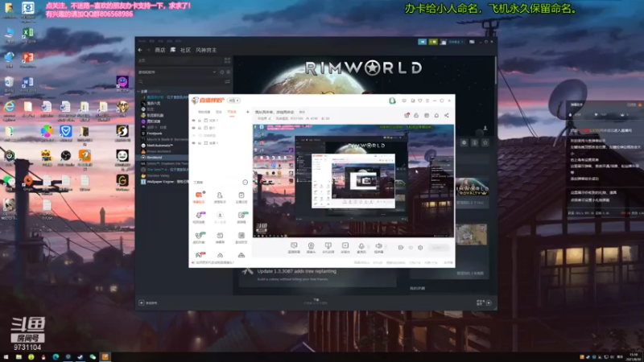Open the Excel desktop shortcut
This screenshot has width=644, height=362.
28,35
